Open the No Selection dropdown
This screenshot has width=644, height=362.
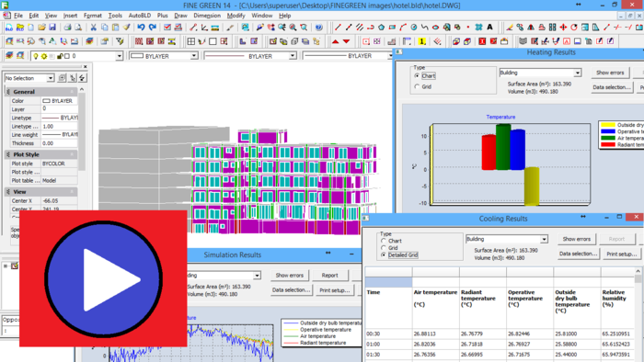(x=29, y=78)
